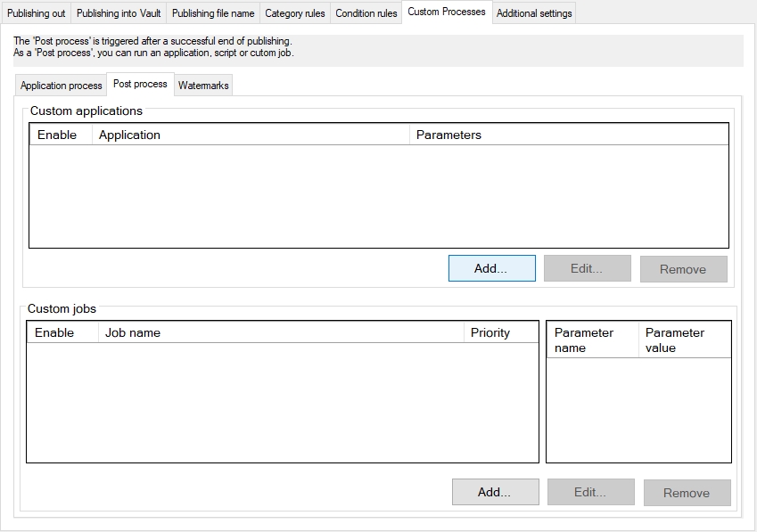Switch to the Additional settings tab
This screenshot has height=532, width=757.
click(533, 13)
